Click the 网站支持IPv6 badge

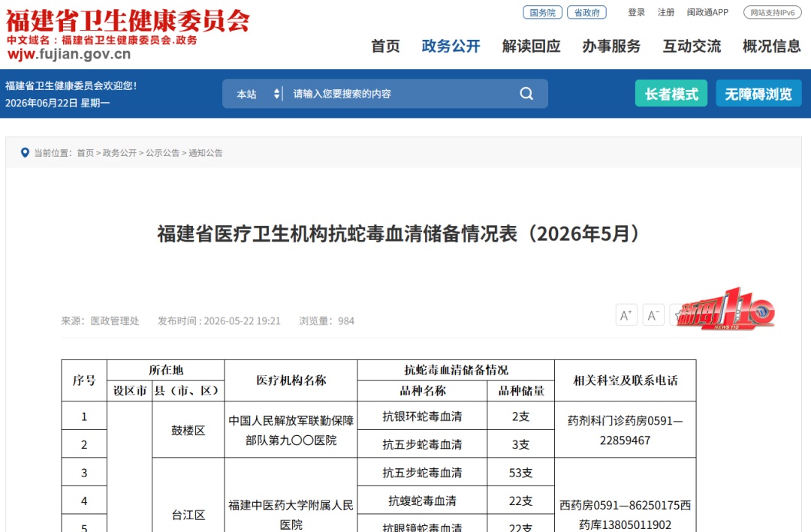(772, 13)
